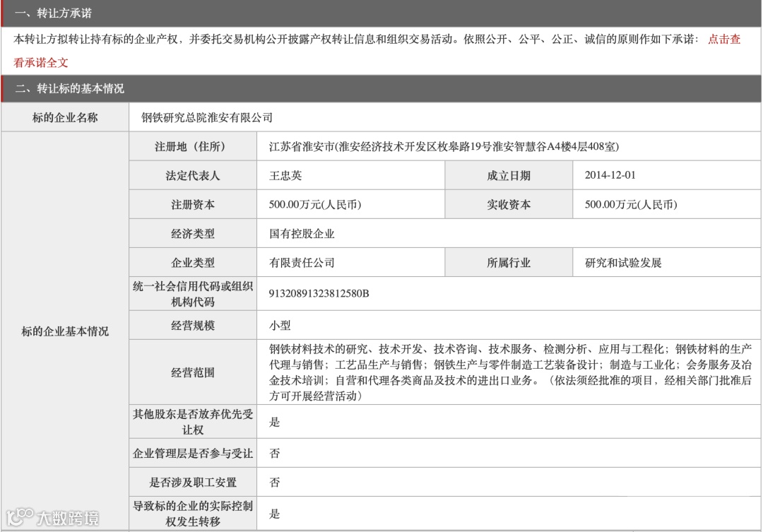Click label 导致标的企业的实际控制权发生转移
The image size is (763, 532).
point(193,514)
